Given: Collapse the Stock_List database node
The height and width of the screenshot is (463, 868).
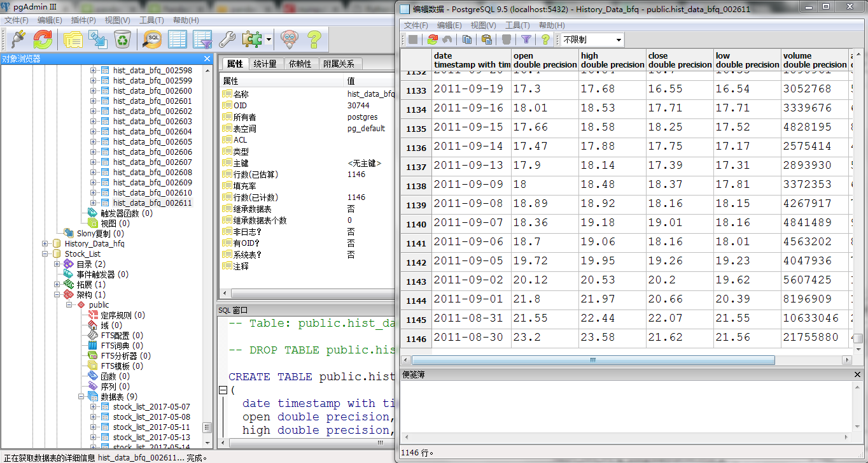Looking at the screenshot, I should 45,253.
